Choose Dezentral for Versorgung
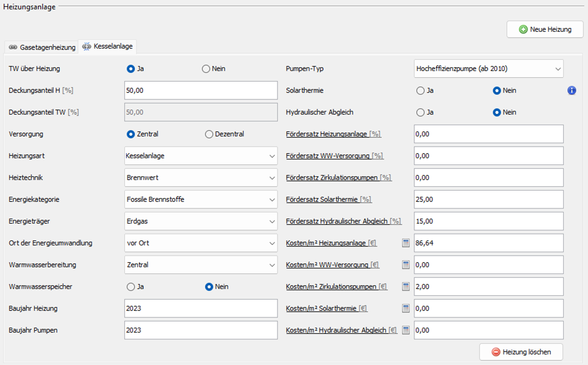The height and width of the screenshot is (365, 588). coord(209,134)
